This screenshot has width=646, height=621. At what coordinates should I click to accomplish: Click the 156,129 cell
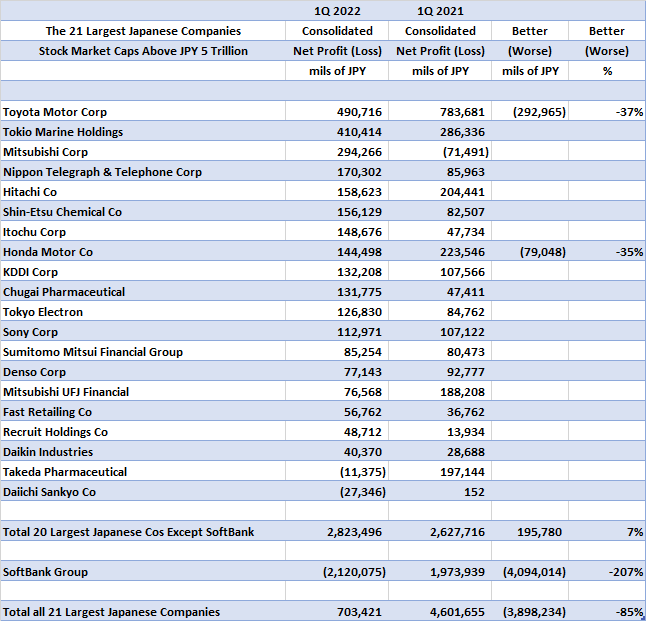tap(359, 212)
